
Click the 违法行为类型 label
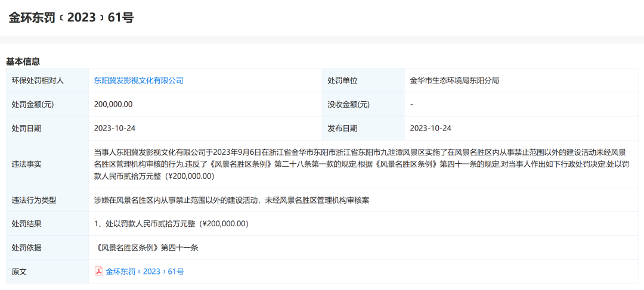tap(34, 200)
